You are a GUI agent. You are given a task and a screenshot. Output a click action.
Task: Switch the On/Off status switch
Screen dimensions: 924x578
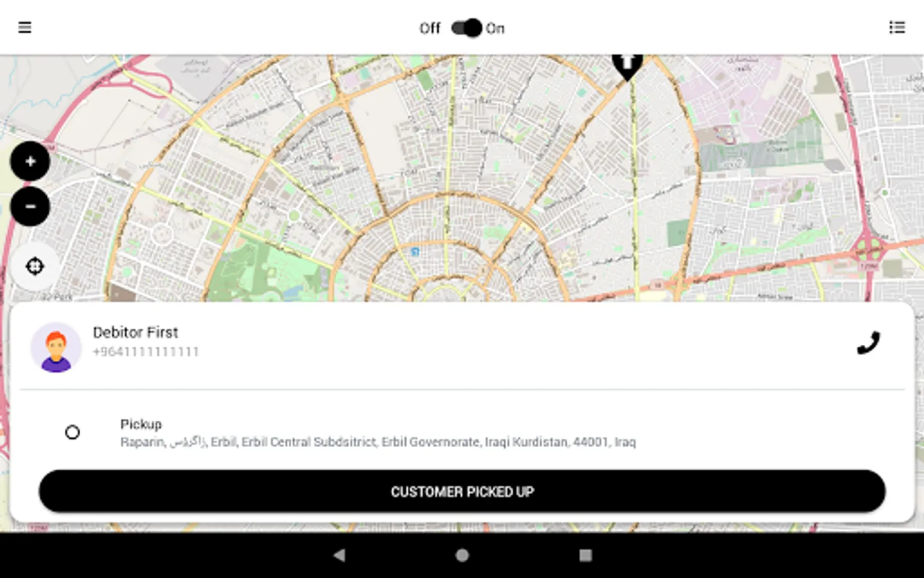pyautogui.click(x=463, y=28)
